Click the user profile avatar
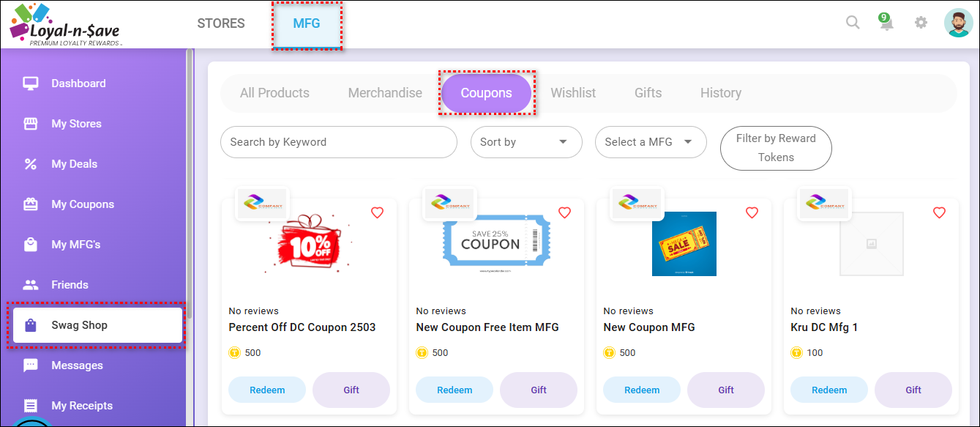This screenshot has height=427, width=980. pos(958,23)
